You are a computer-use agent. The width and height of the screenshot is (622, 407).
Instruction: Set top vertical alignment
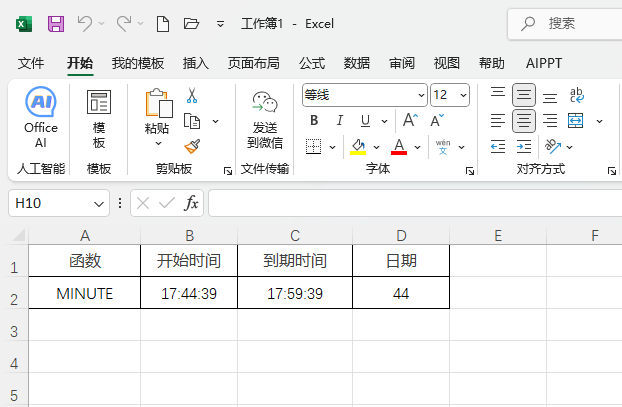point(498,95)
